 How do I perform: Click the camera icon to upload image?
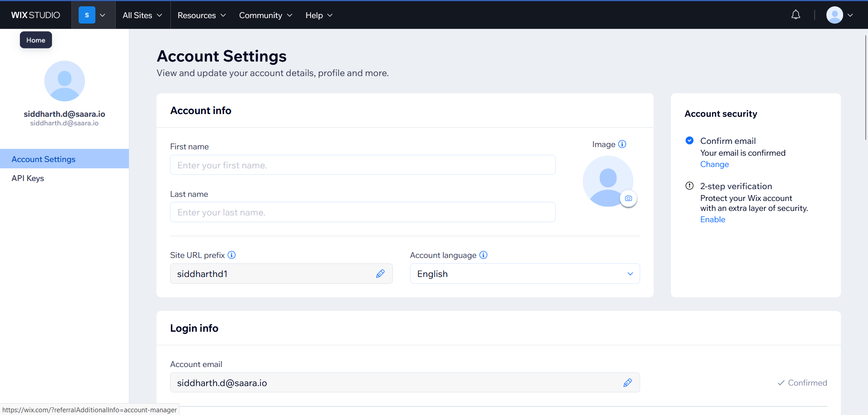(628, 198)
